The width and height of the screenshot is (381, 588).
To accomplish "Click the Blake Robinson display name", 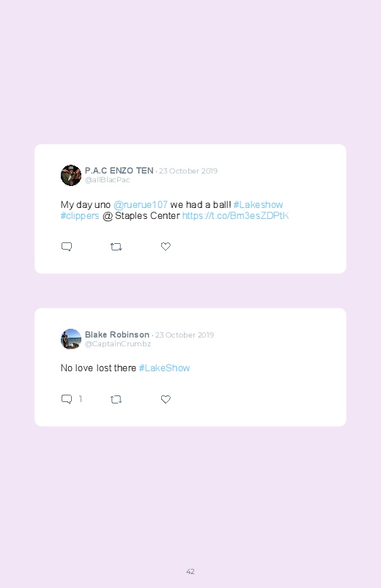I will click(x=117, y=335).
